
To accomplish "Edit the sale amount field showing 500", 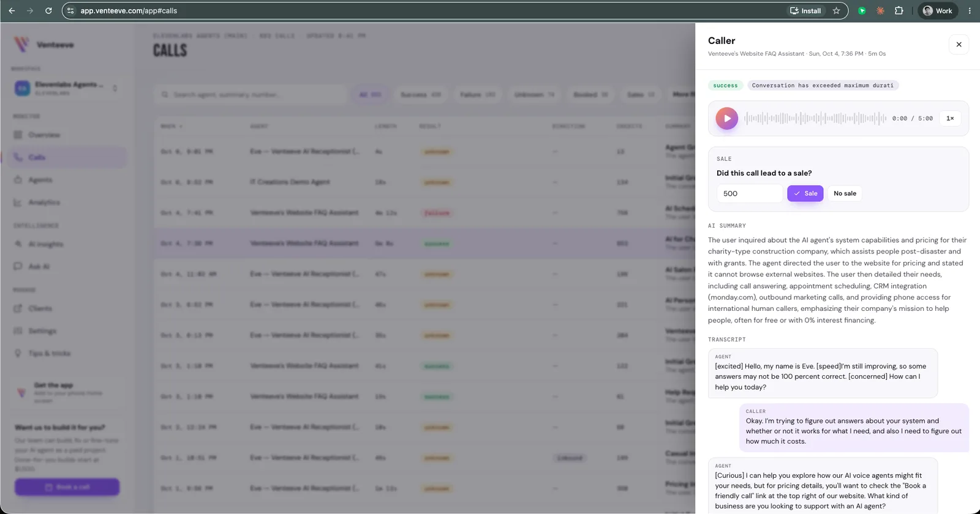I will pos(750,193).
